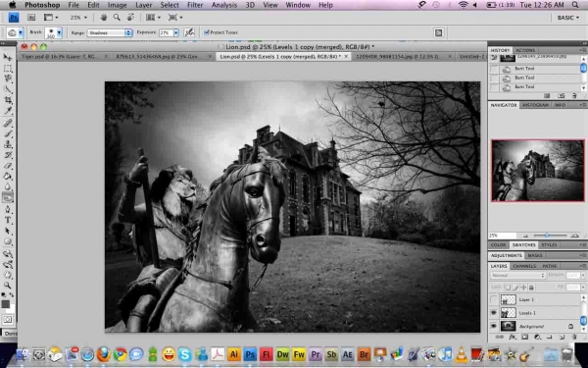This screenshot has width=588, height=368.
Task: Toggle lock position
Action: [x=523, y=288]
